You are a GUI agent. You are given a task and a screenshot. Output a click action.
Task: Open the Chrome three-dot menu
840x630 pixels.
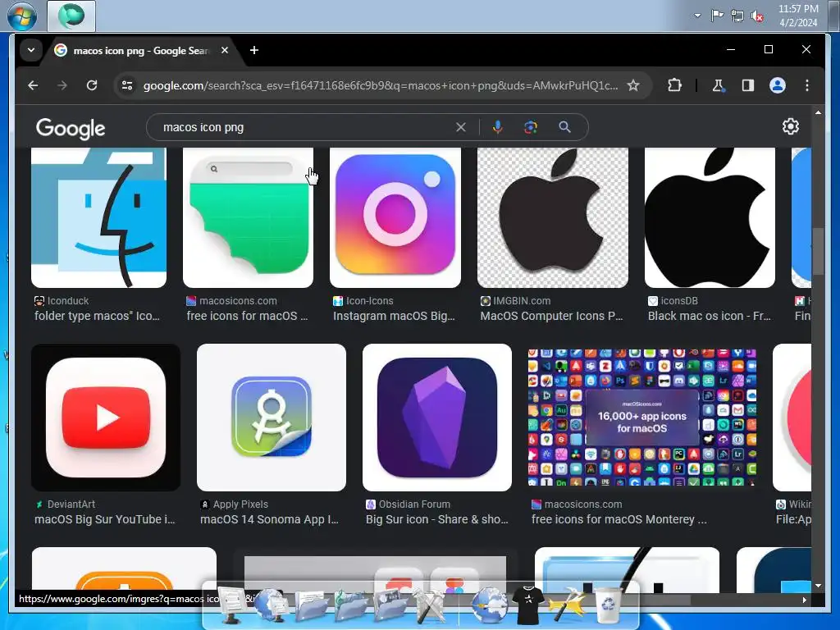tap(807, 85)
